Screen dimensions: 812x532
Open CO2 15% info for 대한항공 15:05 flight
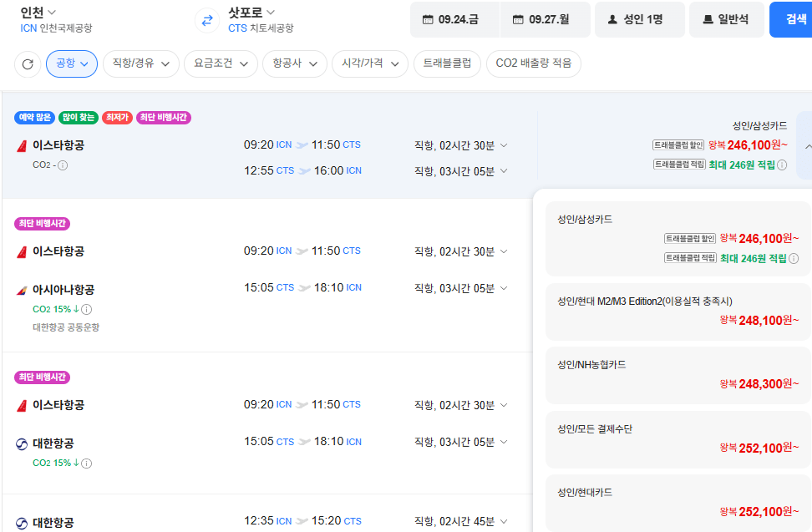pos(87,464)
